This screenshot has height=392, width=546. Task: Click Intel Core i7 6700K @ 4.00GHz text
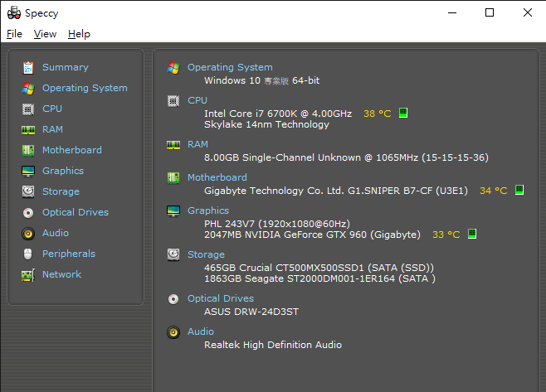pyautogui.click(x=278, y=114)
